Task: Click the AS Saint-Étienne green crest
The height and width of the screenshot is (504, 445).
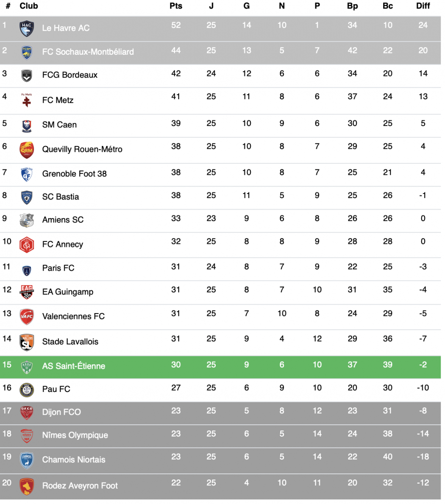Action: (27, 367)
